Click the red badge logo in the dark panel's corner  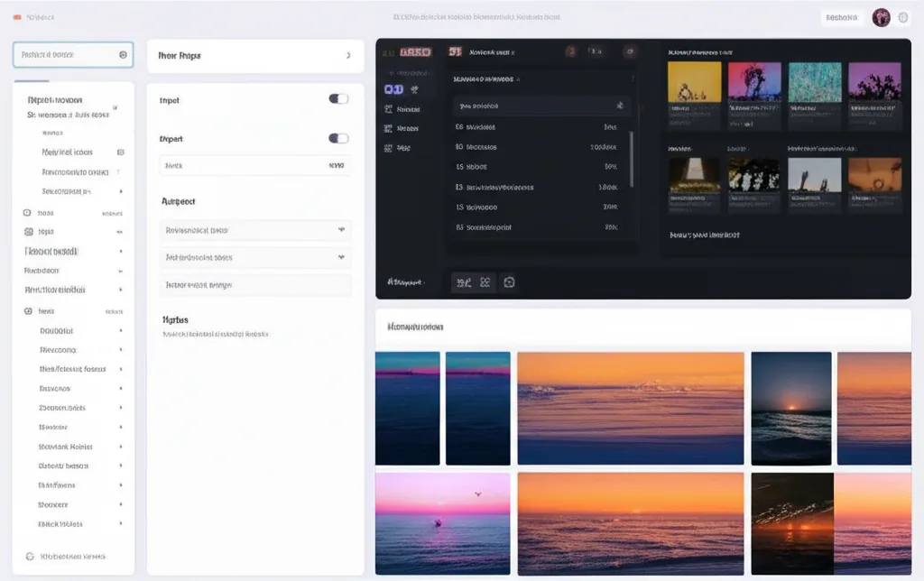tap(415, 51)
